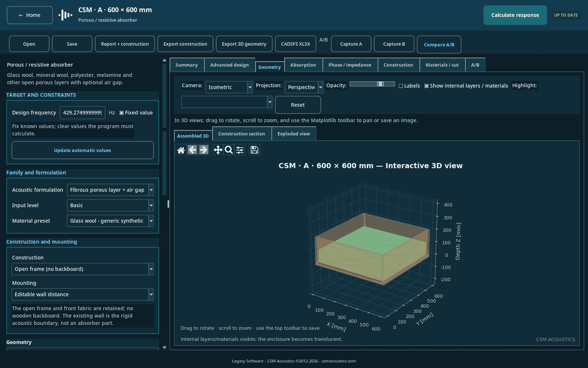Activate the pan tool in plot toolbar

pos(218,150)
